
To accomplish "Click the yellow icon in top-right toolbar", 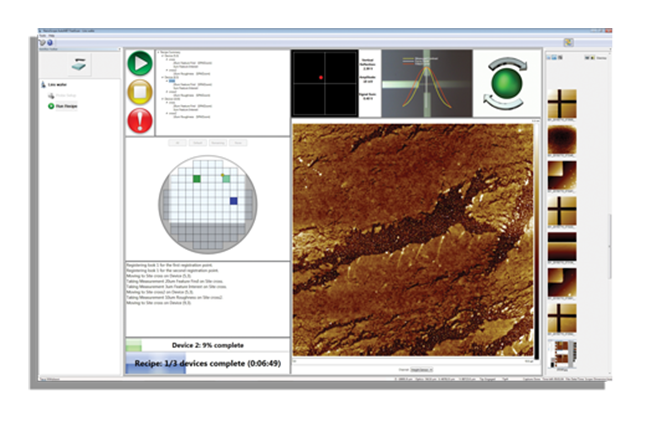I will (x=567, y=43).
